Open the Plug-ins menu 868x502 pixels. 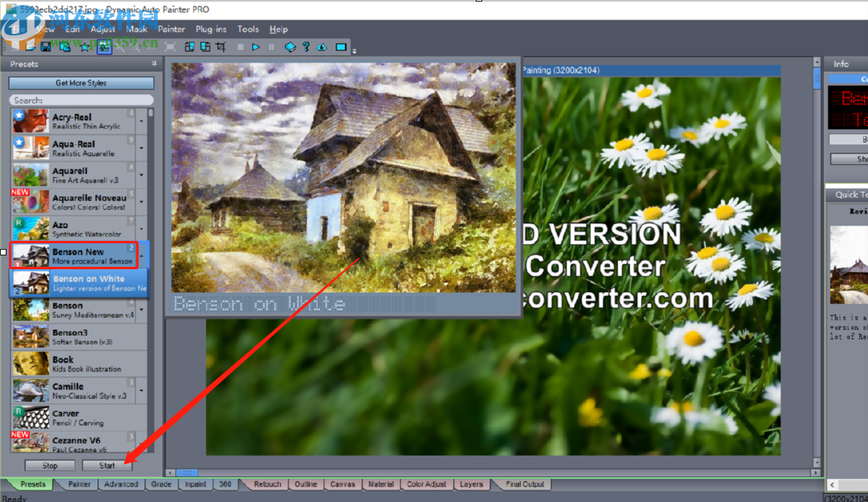tap(211, 29)
